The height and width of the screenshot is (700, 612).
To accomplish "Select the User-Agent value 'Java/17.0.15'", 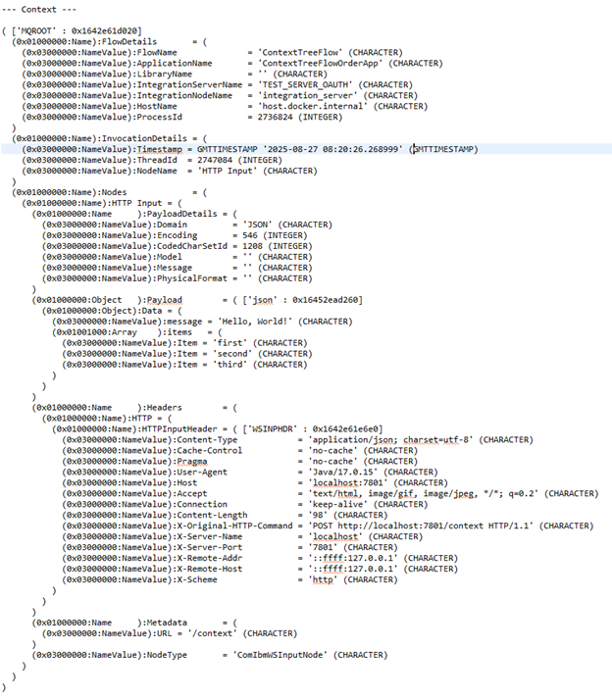I will [x=342, y=472].
